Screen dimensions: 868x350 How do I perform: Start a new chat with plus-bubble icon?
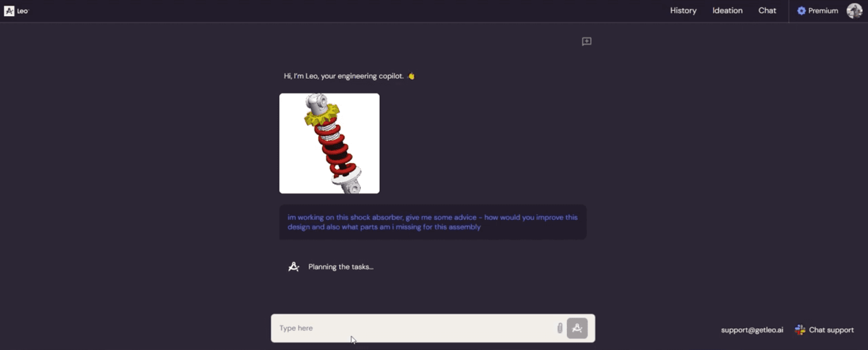(x=586, y=41)
